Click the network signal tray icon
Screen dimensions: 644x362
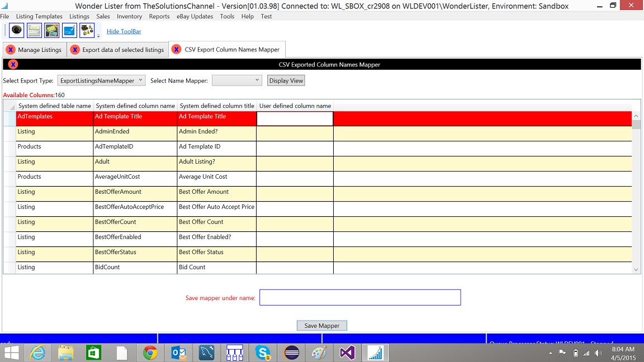pyautogui.click(x=586, y=353)
